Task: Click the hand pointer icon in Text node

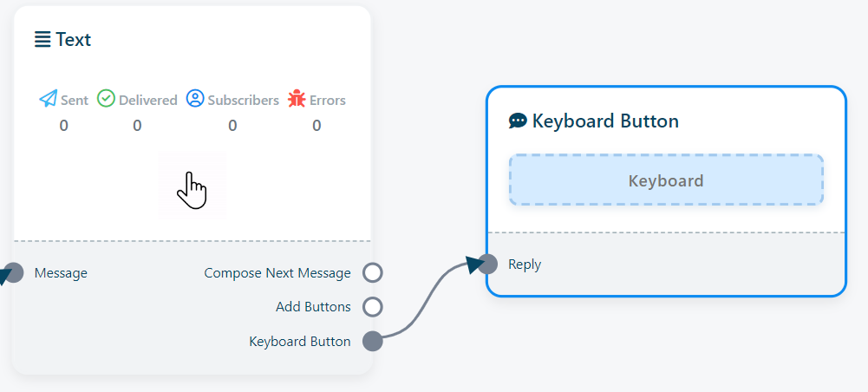Action: pyautogui.click(x=193, y=189)
